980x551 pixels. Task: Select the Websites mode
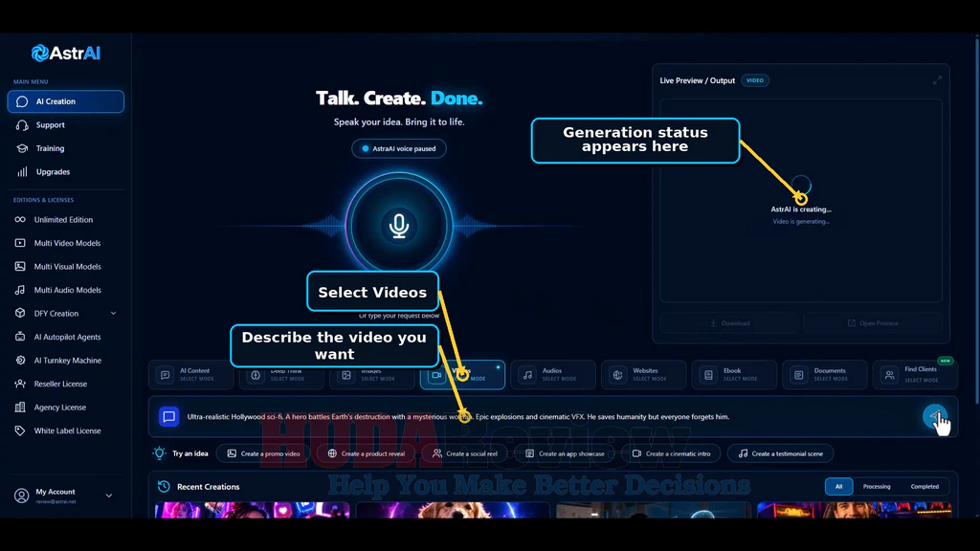(x=643, y=375)
